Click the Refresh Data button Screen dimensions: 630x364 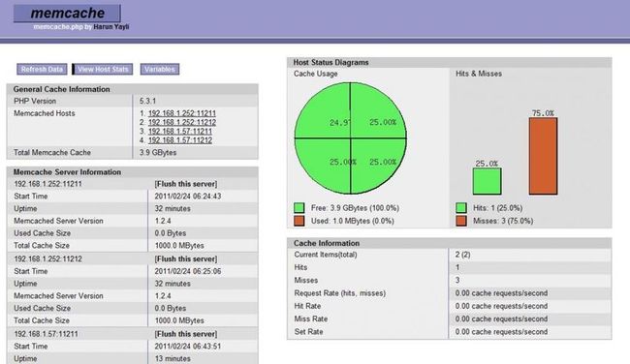click(x=42, y=69)
